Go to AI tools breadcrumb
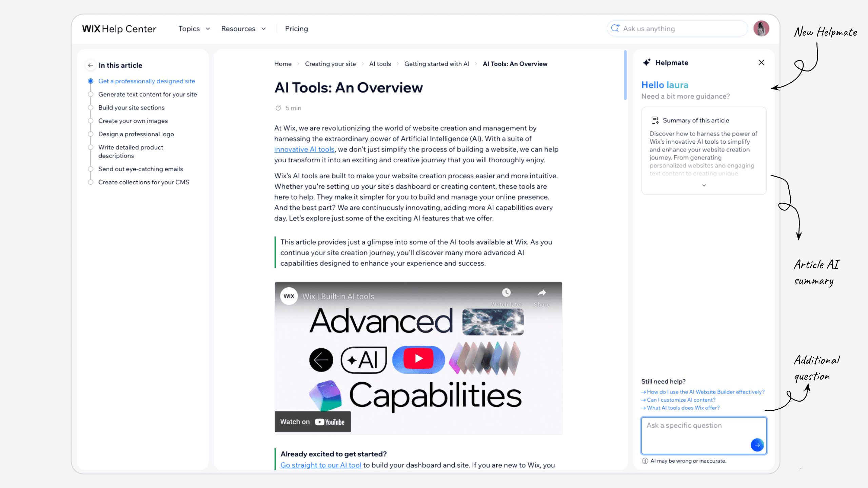The width and height of the screenshot is (868, 488). coord(380,64)
